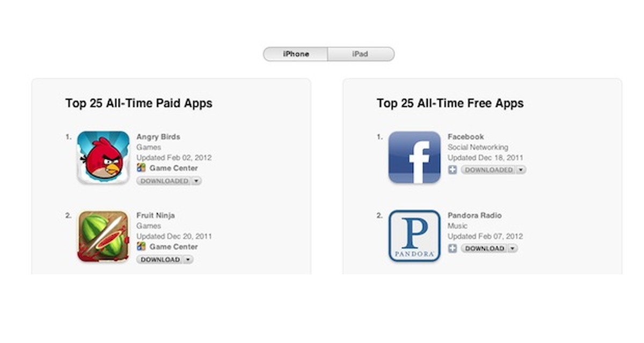Screen dimensions: 644x343
Task: Open the Pandora Radio app icon
Action: [x=414, y=236]
